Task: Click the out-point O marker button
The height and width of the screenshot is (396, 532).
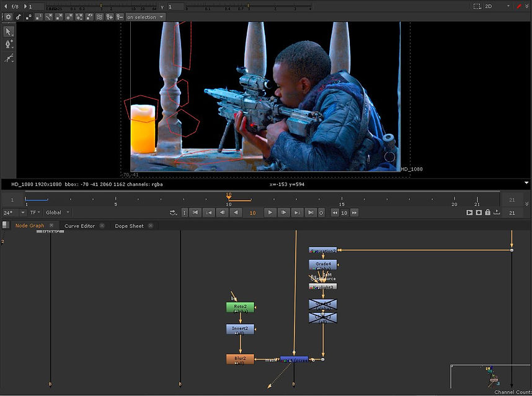Action: [321, 213]
